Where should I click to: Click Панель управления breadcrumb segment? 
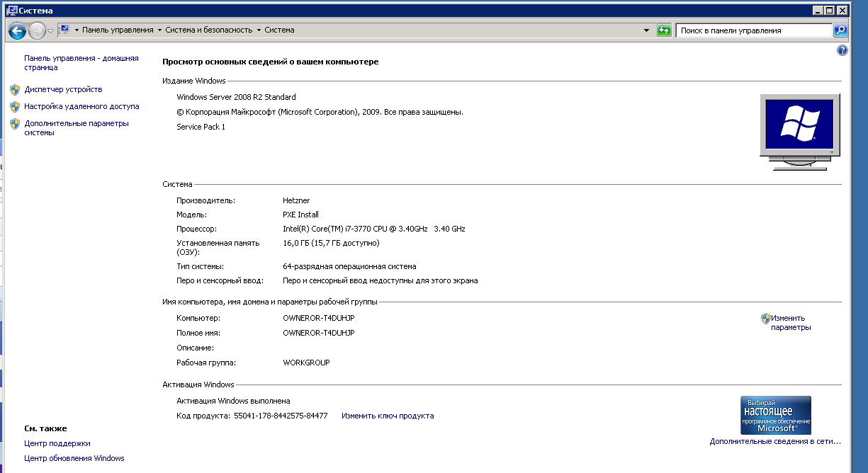click(x=118, y=30)
